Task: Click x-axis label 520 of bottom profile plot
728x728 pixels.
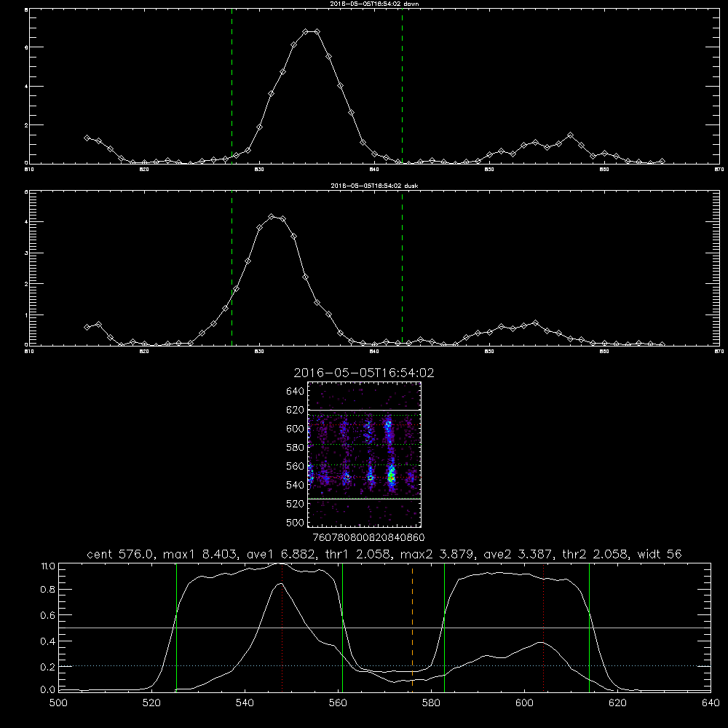Action: [151, 703]
